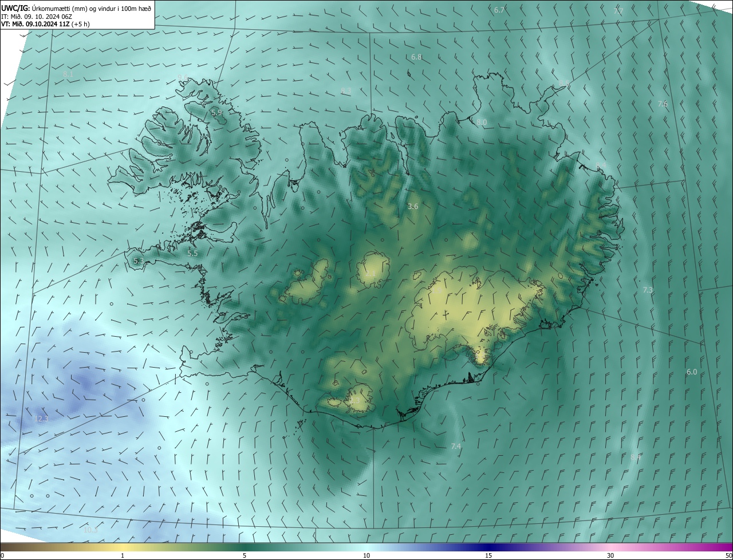Click the 8.0 value label on the map
This screenshot has height=560, width=733.
click(482, 123)
